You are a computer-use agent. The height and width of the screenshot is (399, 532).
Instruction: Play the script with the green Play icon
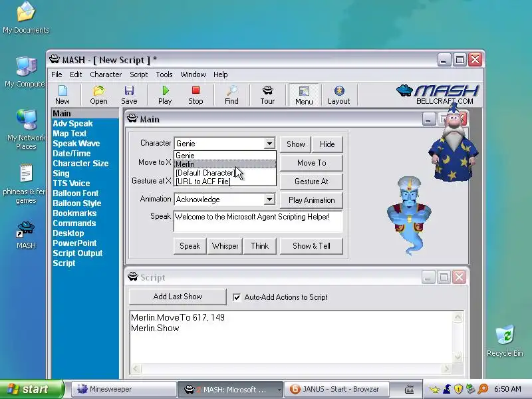tap(165, 94)
